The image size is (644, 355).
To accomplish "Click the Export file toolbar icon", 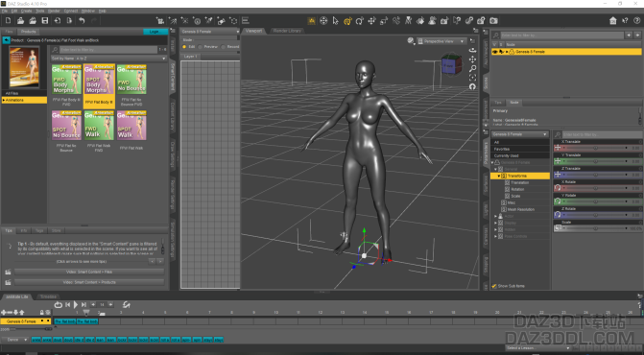I will [69, 20].
